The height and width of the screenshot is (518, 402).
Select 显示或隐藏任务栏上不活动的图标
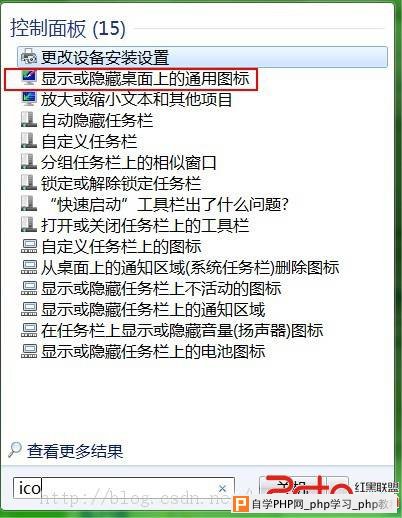(161, 288)
